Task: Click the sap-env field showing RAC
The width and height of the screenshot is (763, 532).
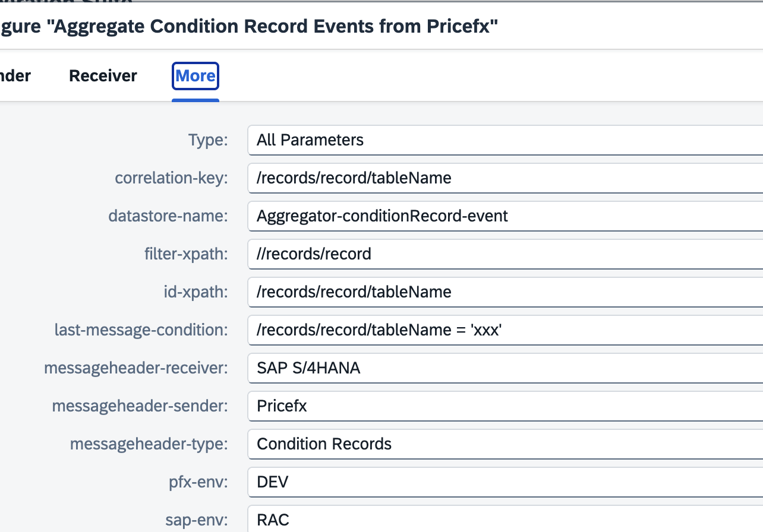Action: 505,520
